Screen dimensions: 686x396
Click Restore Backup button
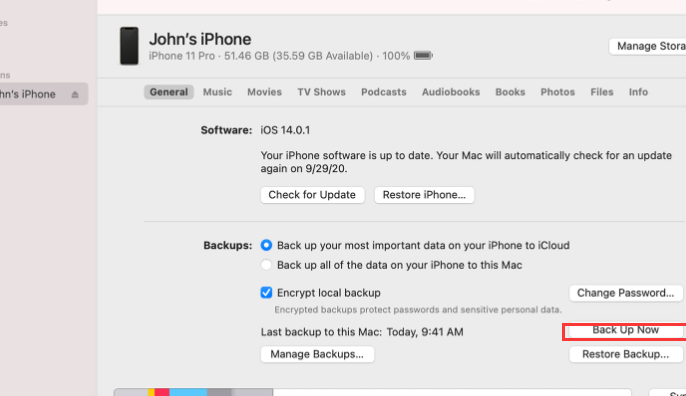coord(626,354)
